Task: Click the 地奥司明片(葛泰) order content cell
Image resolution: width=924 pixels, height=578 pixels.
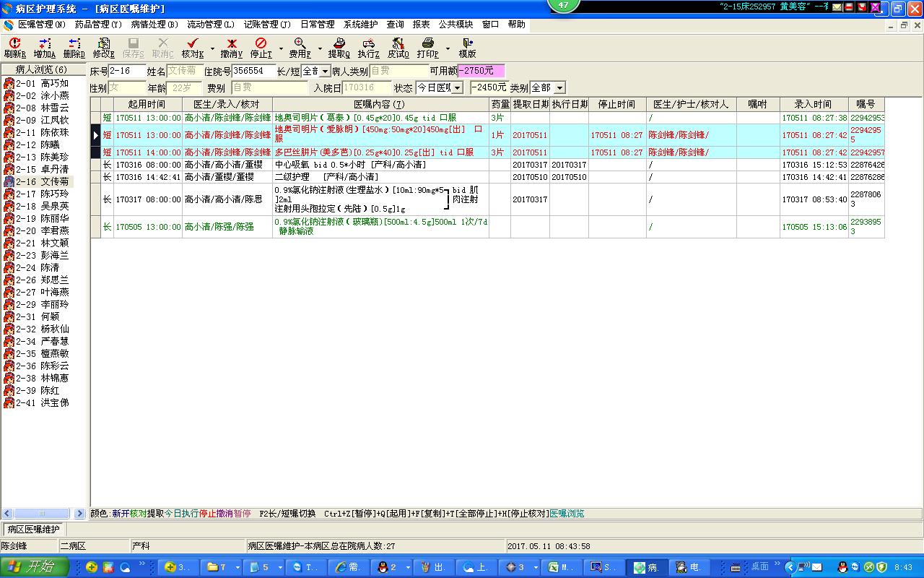Action: [380, 118]
